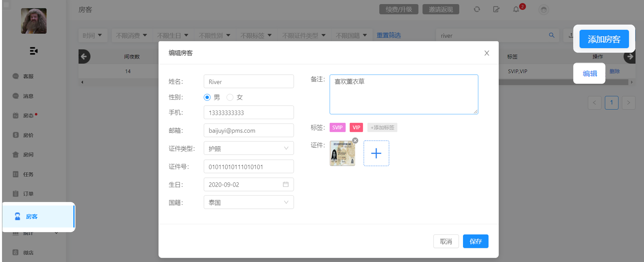Click the pink SVIP tag

point(337,127)
